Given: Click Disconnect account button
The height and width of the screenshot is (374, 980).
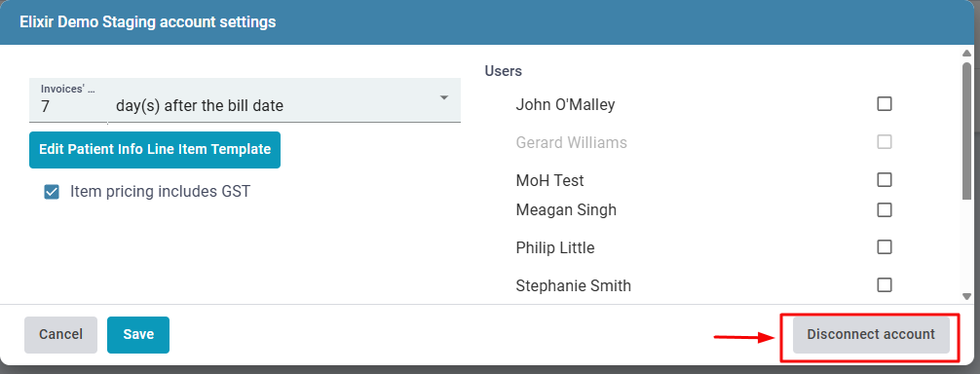Looking at the screenshot, I should tap(871, 335).
